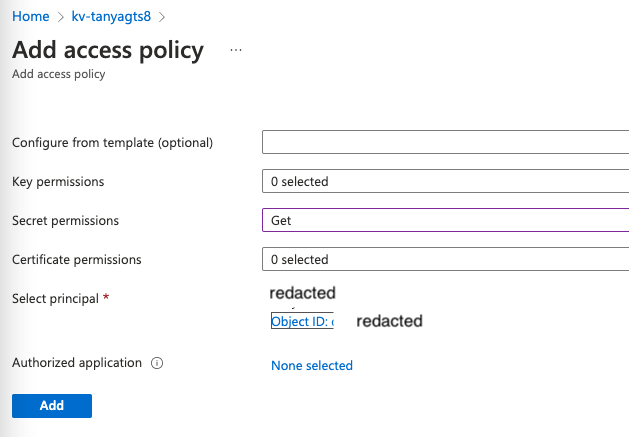Expand the Key permissions dropdown
Screen dimensions: 629x437
pos(445,181)
